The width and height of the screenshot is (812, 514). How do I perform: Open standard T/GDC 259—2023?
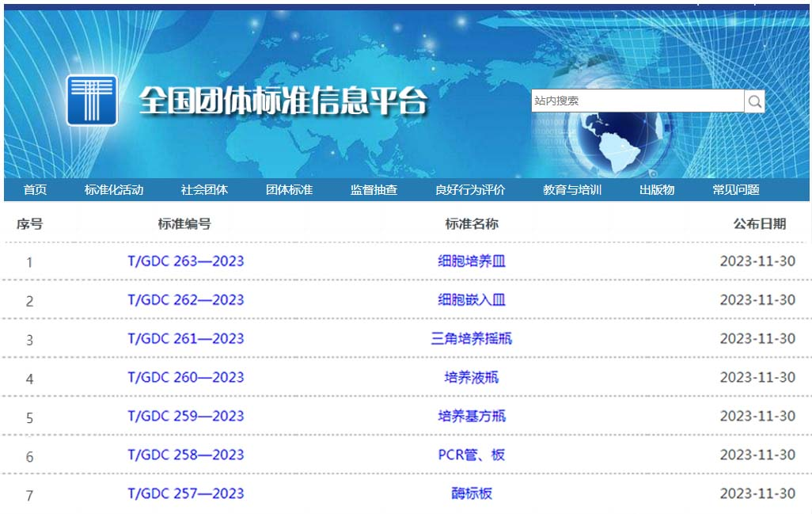click(185, 417)
